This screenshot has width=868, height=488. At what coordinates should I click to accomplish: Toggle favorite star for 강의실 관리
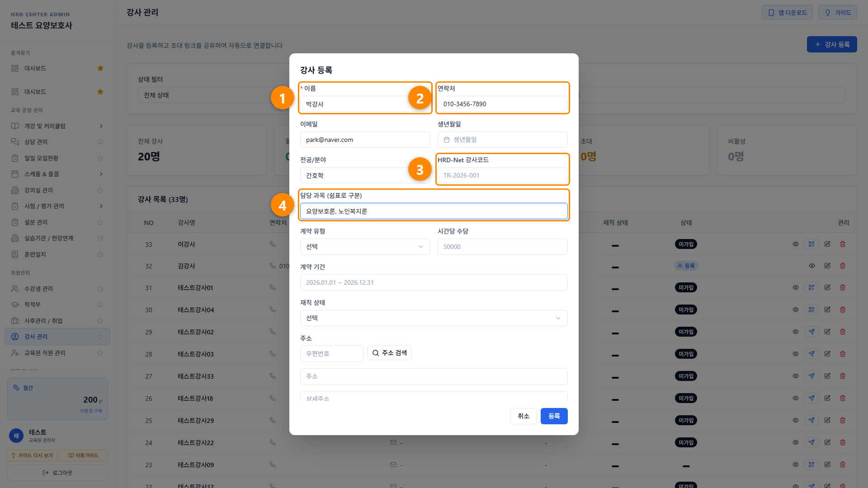click(100, 190)
